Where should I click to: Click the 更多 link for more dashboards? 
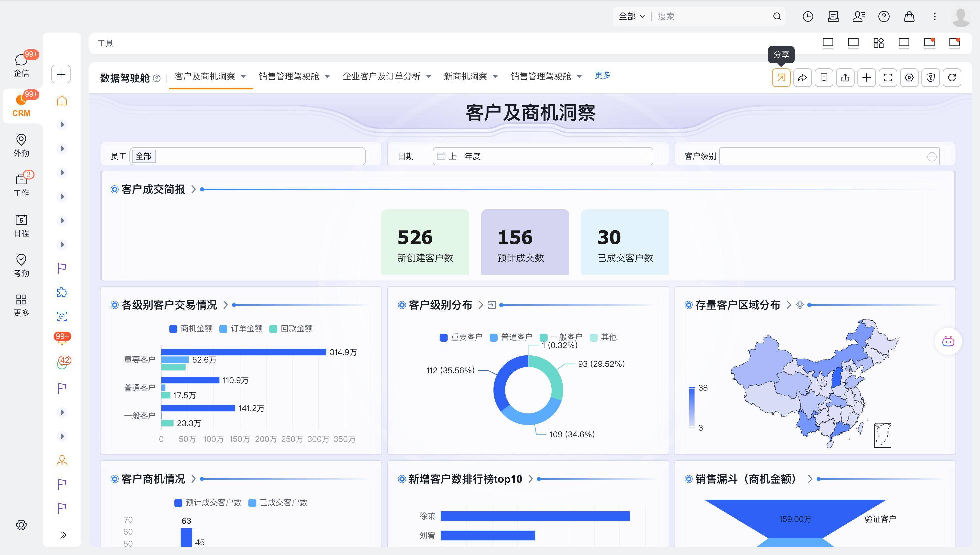click(602, 75)
